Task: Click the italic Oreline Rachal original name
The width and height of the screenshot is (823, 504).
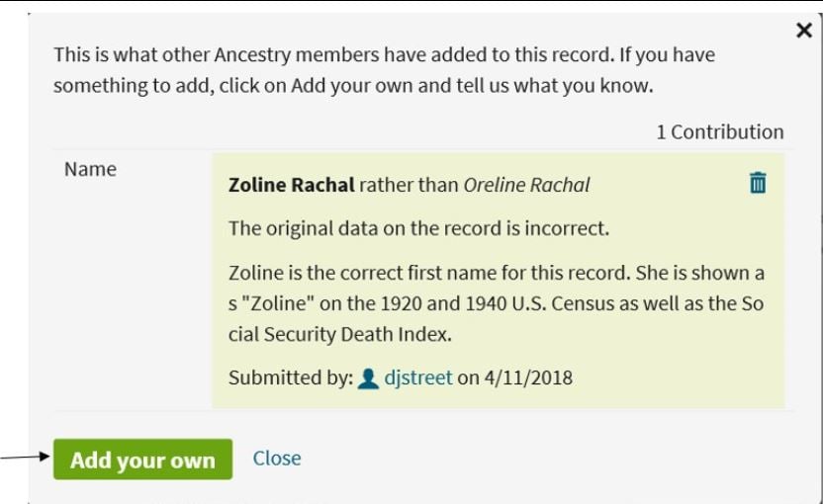Action: [526, 185]
